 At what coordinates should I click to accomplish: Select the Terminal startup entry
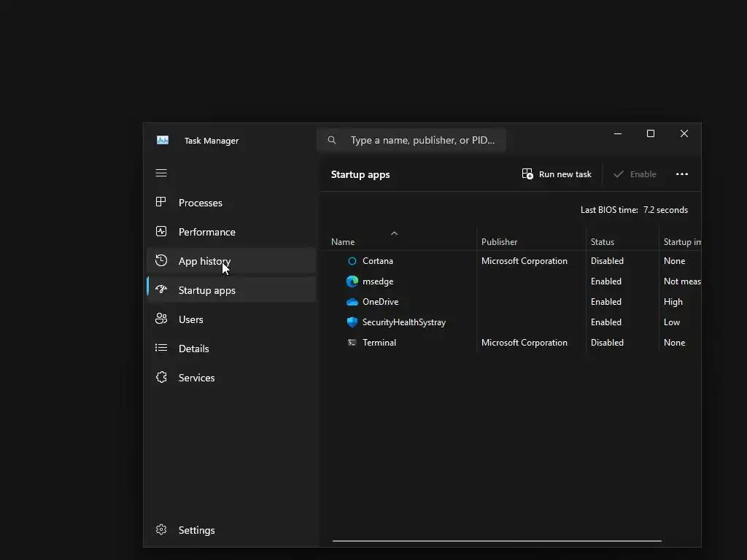click(x=379, y=343)
